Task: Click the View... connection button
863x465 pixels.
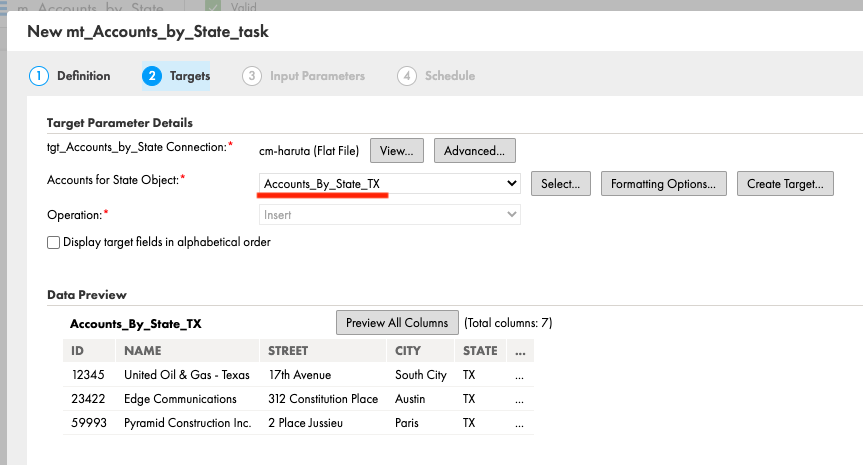Action: point(397,151)
